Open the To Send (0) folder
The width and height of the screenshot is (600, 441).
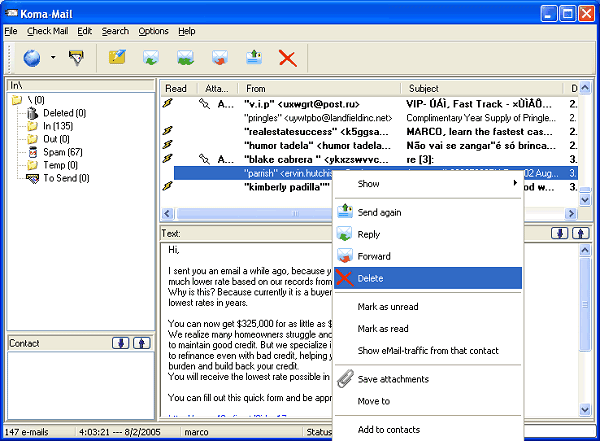tap(65, 178)
